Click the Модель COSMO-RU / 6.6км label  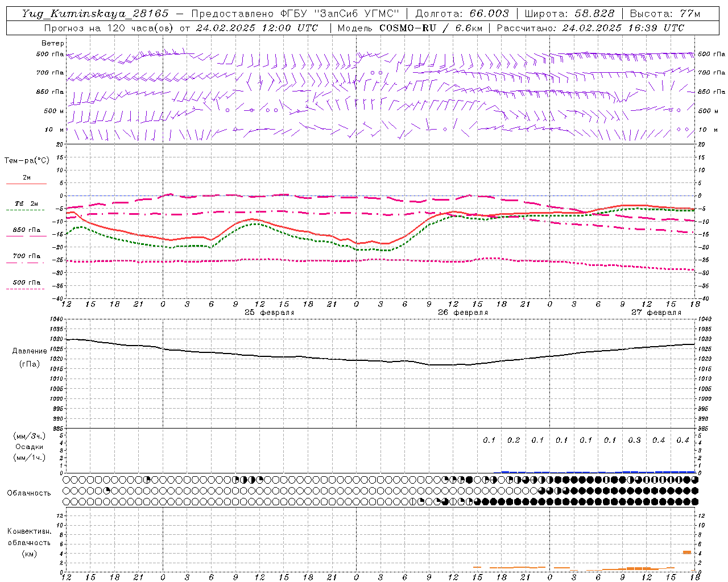coord(410,28)
